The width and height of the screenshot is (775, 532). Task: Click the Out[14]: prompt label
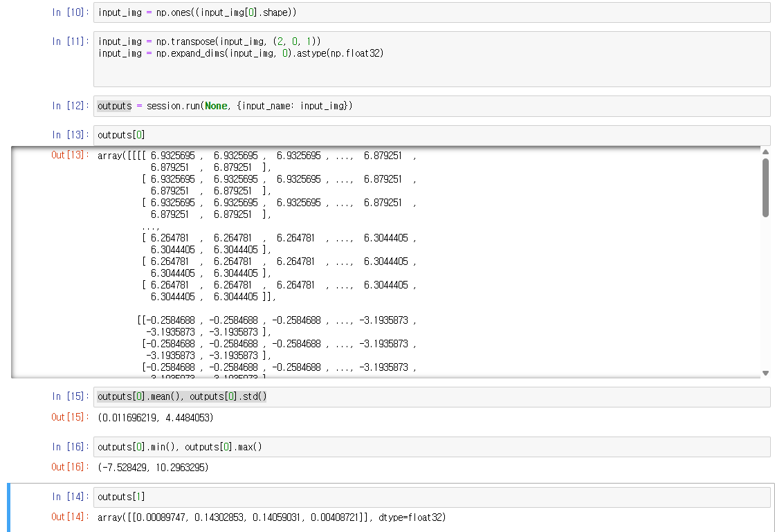(70, 517)
